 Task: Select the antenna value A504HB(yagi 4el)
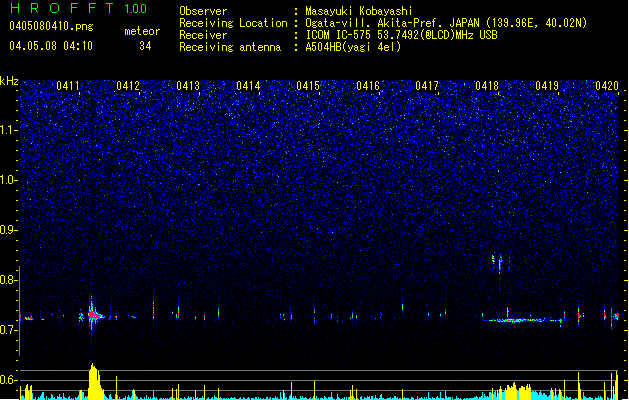[353, 47]
